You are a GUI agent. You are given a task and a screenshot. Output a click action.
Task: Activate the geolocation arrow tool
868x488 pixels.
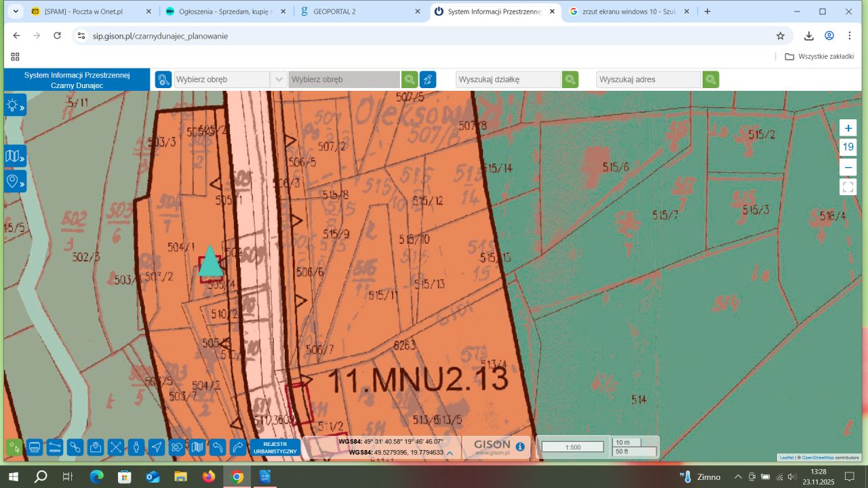point(157,447)
